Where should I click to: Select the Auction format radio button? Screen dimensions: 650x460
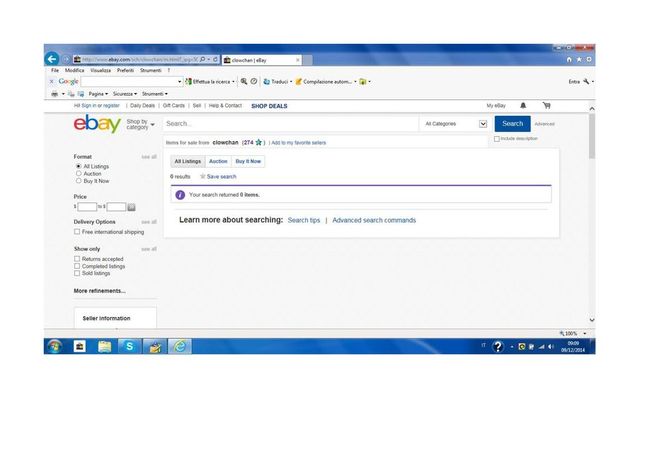(x=78, y=173)
